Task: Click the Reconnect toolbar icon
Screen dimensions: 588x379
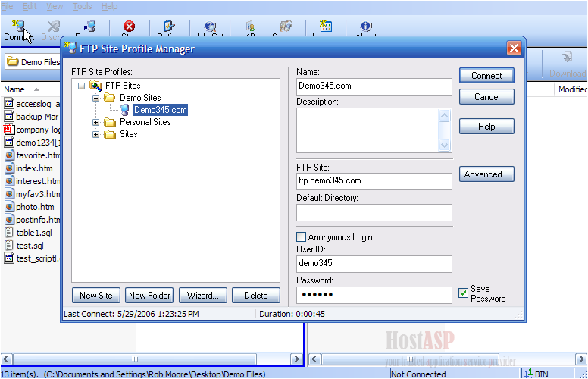Action: click(89, 26)
